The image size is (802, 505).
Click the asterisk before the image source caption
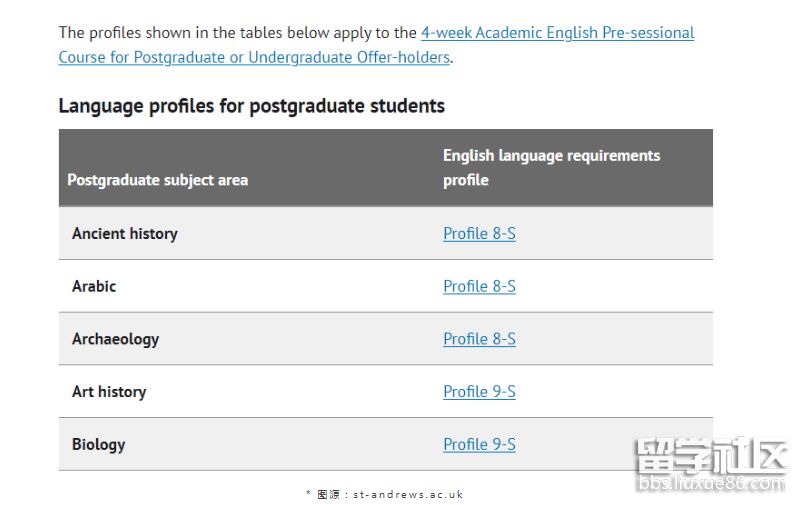coord(308,494)
